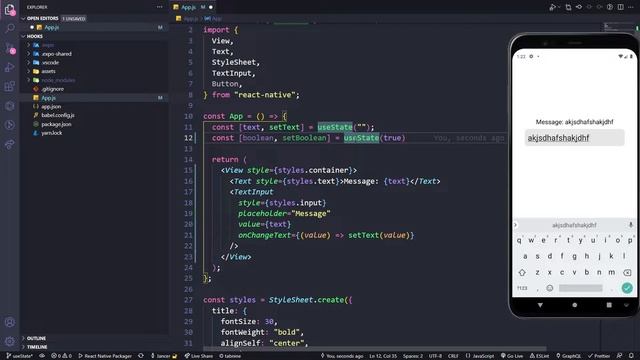Image resolution: width=640 pixels, height=360 pixels.
Task: Click Go Live in status bar
Action: pyautogui.click(x=512, y=356)
